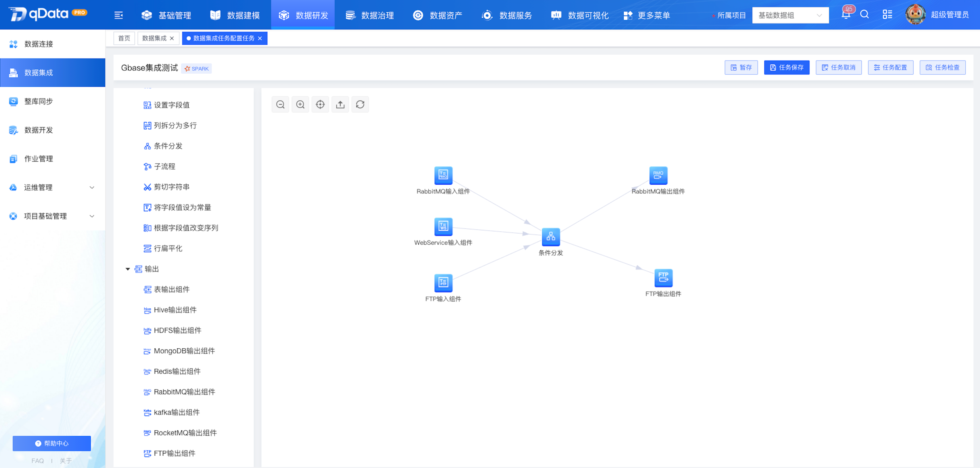Select the FTP输出组件 node icon on canvas
Viewport: 980px width, 468px height.
click(664, 278)
